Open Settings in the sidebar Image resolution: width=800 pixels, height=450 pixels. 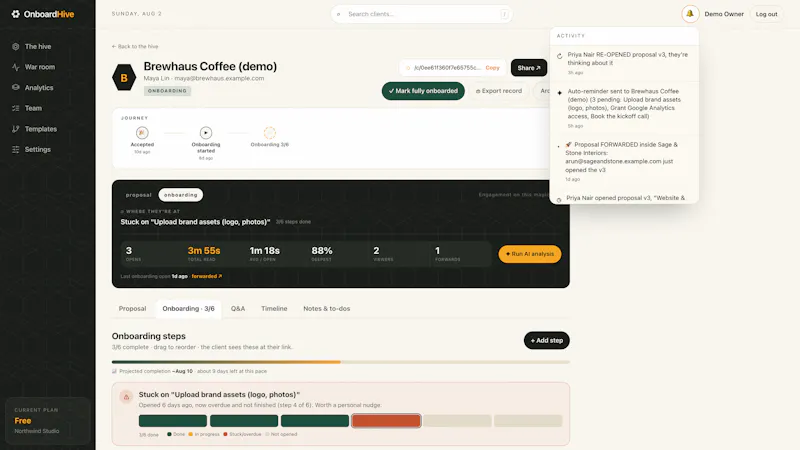[38, 149]
